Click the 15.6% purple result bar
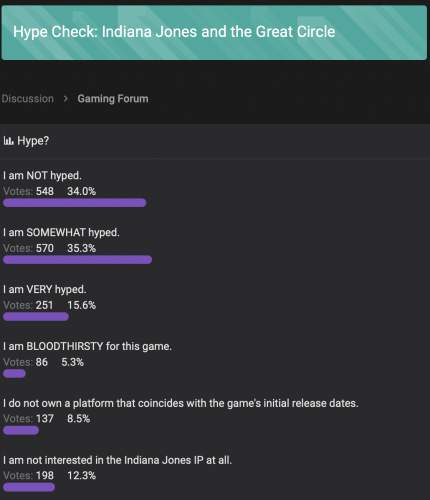The height and width of the screenshot is (500, 430). [36, 317]
